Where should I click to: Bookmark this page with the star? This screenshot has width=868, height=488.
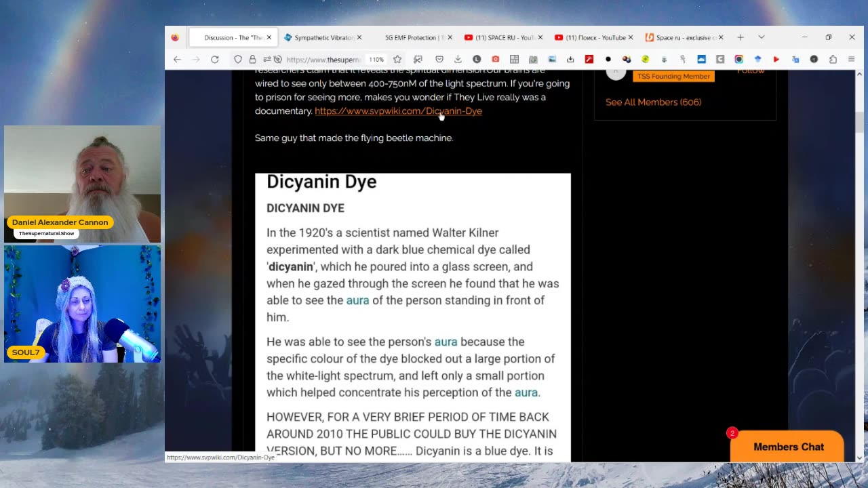click(x=397, y=60)
